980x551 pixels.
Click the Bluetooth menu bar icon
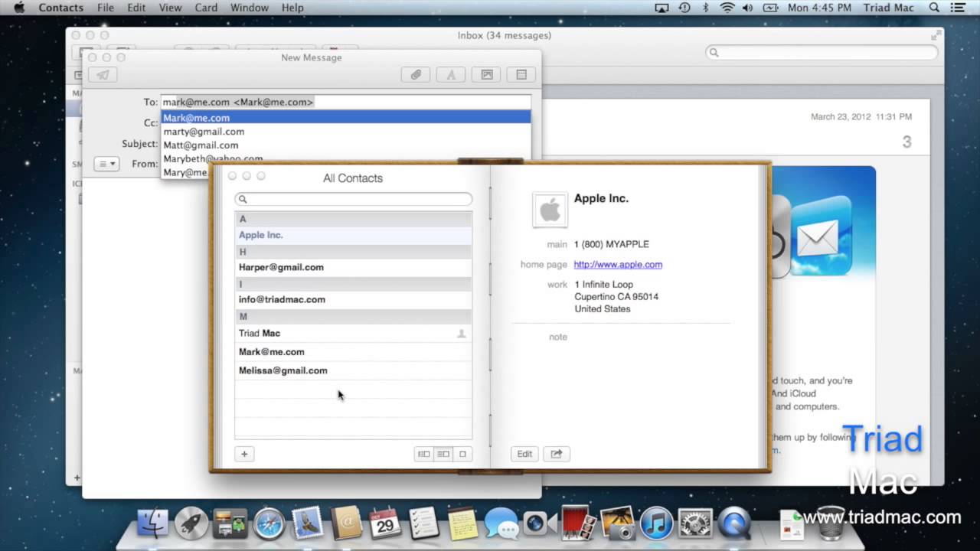(x=705, y=8)
